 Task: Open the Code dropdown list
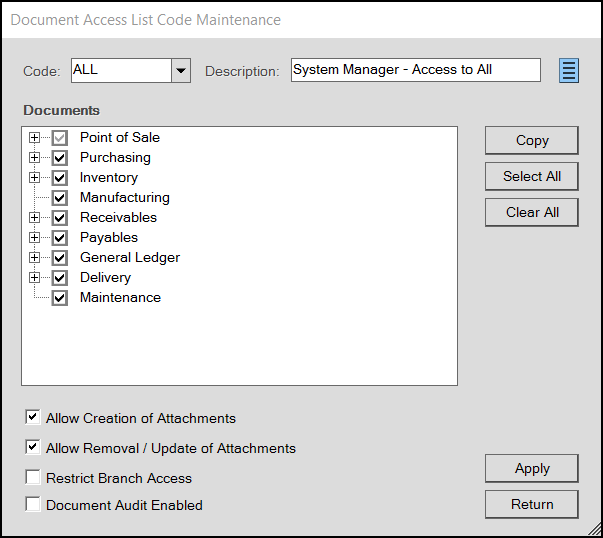180,70
